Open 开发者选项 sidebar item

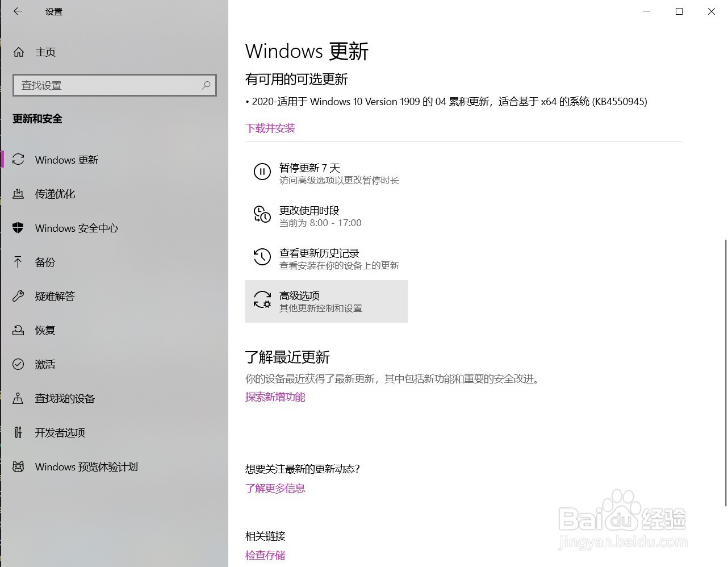tap(114, 432)
